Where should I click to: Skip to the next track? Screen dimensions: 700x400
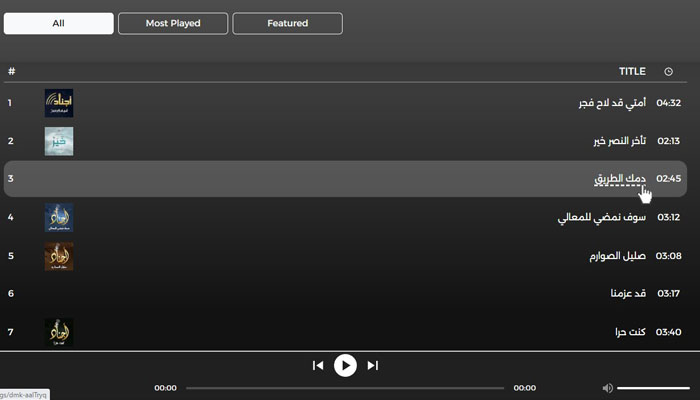click(373, 366)
